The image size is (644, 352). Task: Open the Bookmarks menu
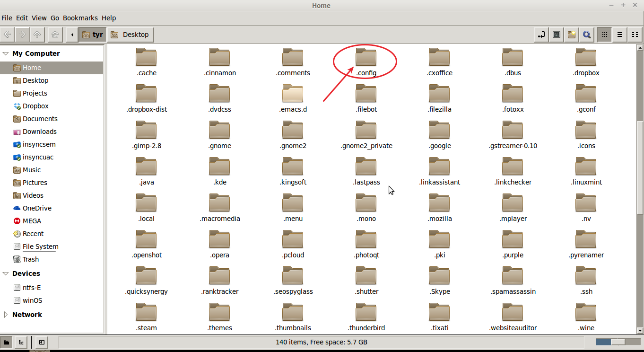tap(80, 18)
